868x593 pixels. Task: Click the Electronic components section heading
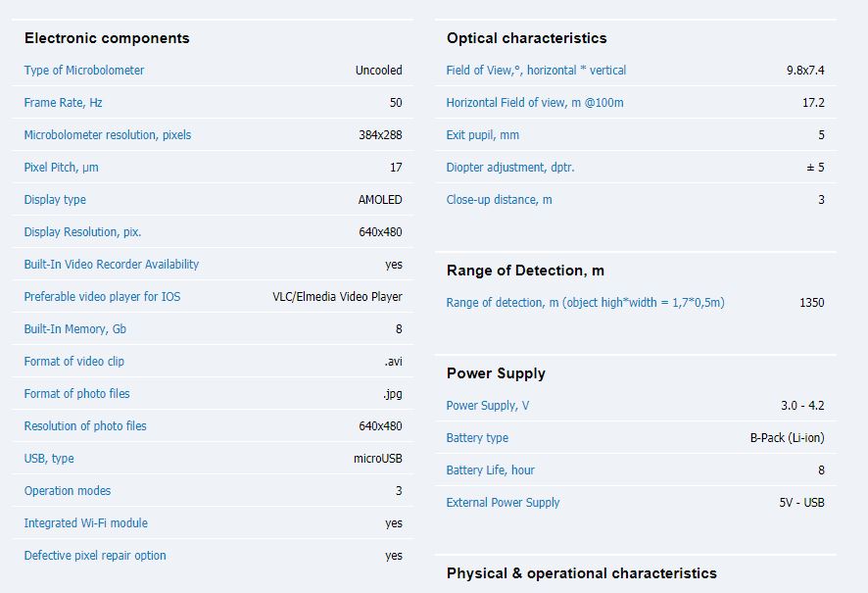[107, 38]
